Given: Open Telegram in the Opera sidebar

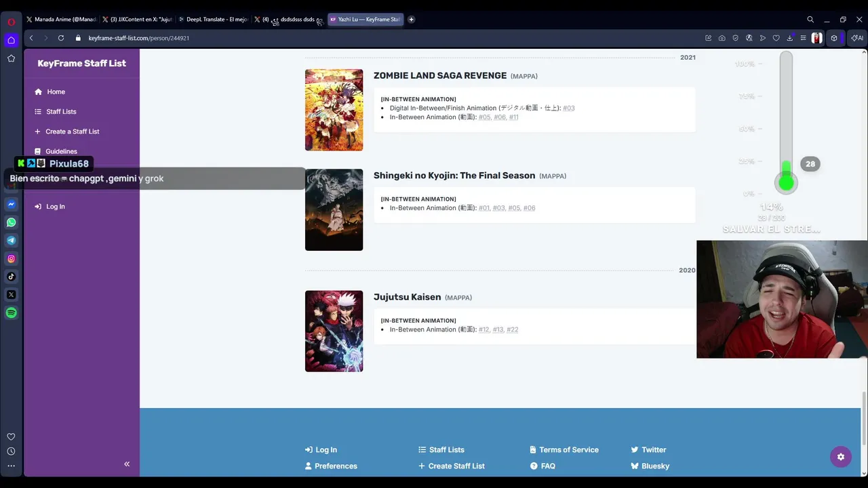Looking at the screenshot, I should [11, 241].
